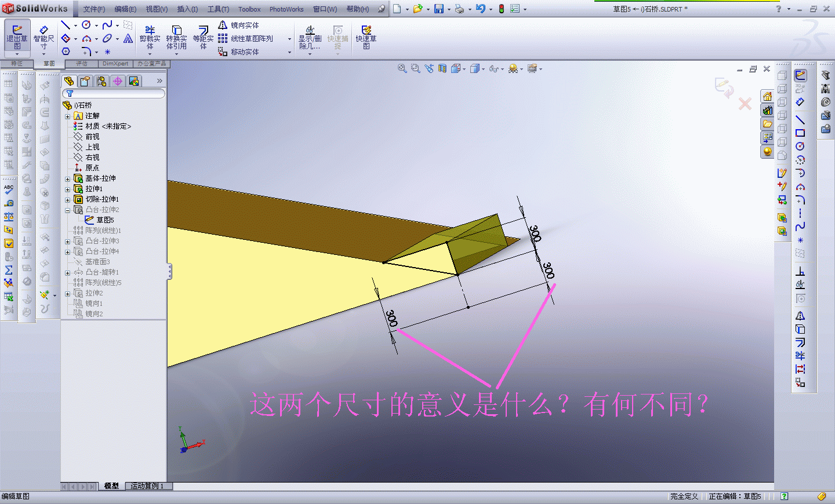835x504 pixels.
Task: Click the Offset Entities (等距实体) tool
Action: point(203,38)
